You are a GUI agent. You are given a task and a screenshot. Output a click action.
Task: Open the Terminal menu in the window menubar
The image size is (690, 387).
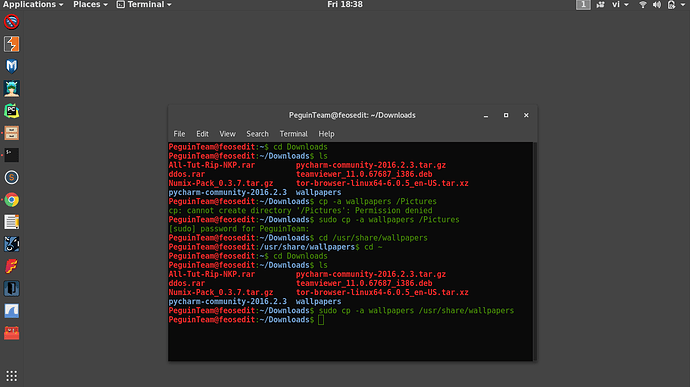tap(294, 134)
